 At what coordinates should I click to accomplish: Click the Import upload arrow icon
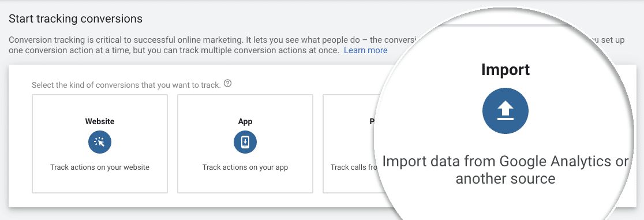tap(506, 111)
